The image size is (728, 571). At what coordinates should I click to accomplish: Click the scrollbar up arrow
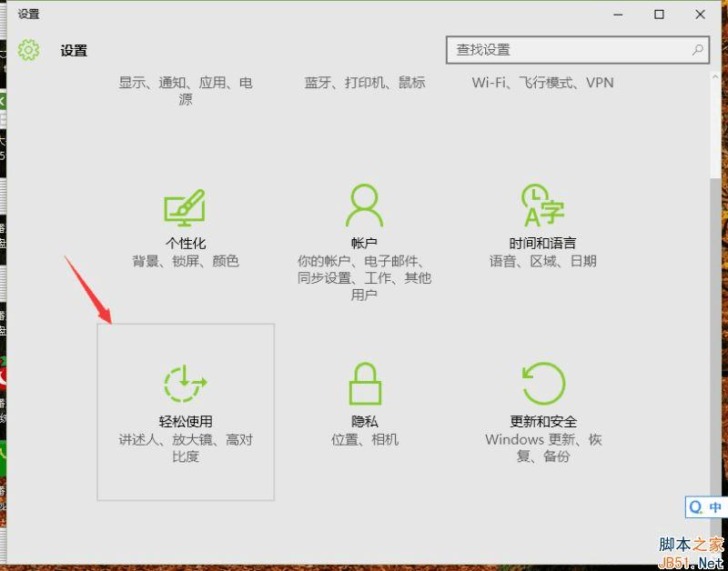click(715, 77)
